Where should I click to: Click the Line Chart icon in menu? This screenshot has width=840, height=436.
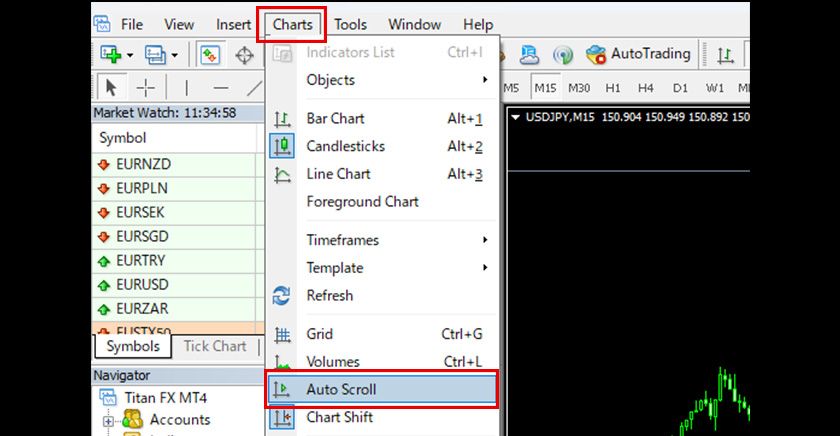(282, 174)
